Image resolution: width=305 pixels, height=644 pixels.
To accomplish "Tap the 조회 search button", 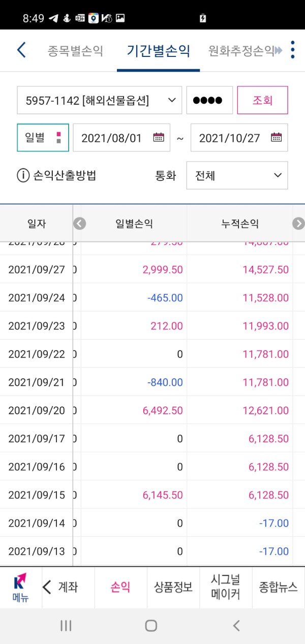I will (263, 100).
